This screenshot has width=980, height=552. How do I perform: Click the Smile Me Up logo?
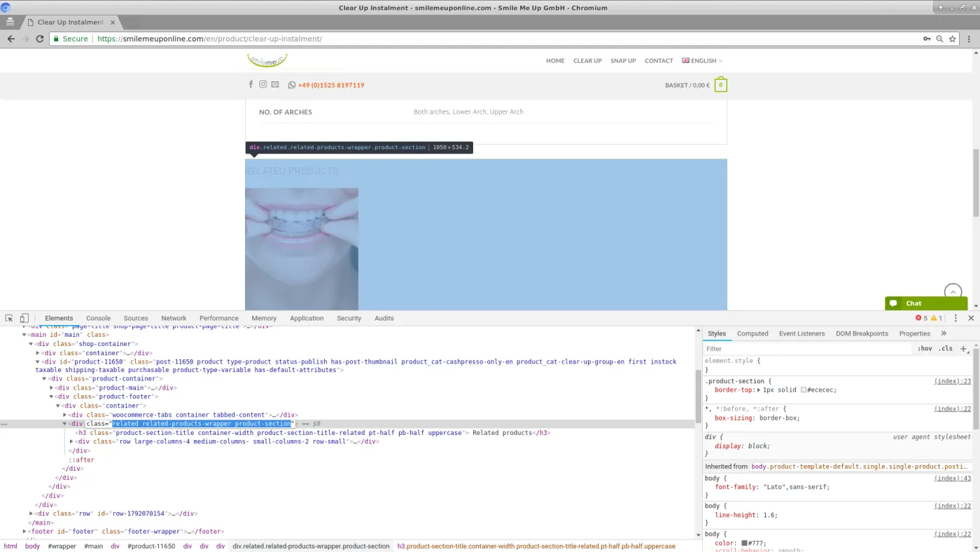coord(267,61)
